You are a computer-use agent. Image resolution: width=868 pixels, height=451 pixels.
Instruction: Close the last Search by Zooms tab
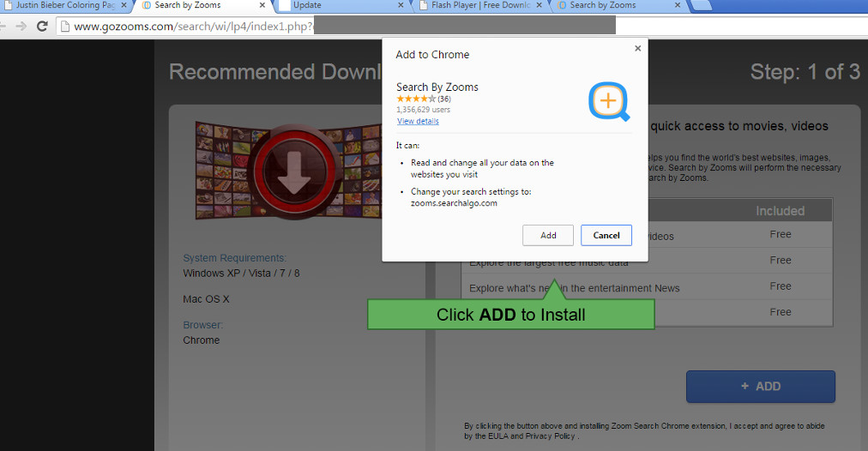tap(678, 5)
